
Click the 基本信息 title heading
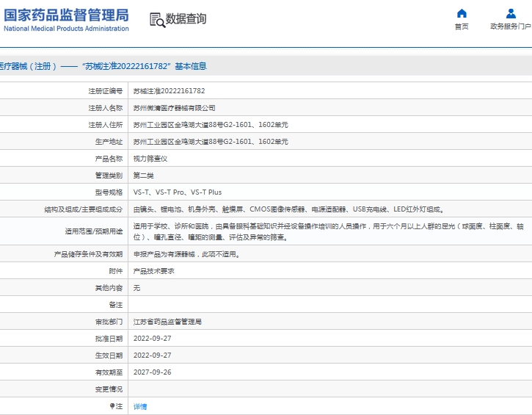point(191,66)
